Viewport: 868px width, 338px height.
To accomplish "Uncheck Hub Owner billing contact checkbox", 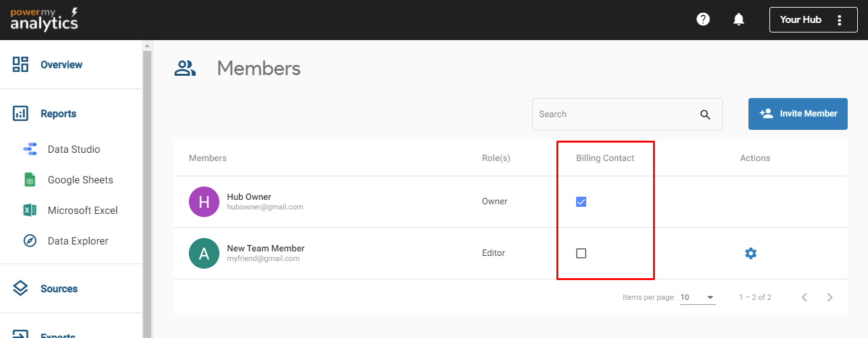I will coord(581,202).
